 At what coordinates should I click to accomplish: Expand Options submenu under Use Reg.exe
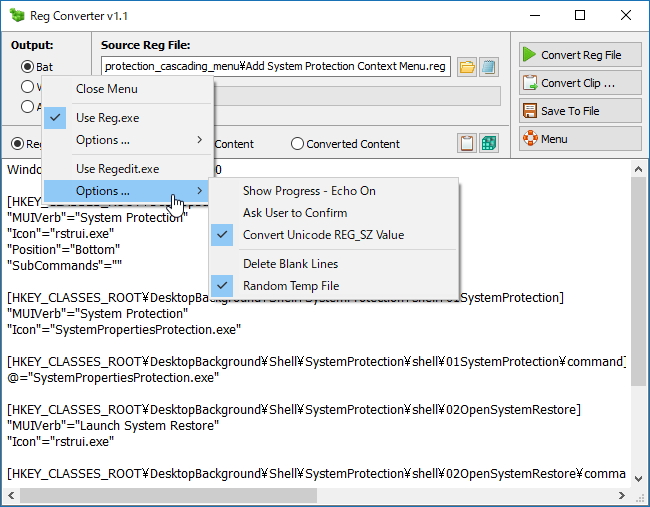[x=128, y=140]
